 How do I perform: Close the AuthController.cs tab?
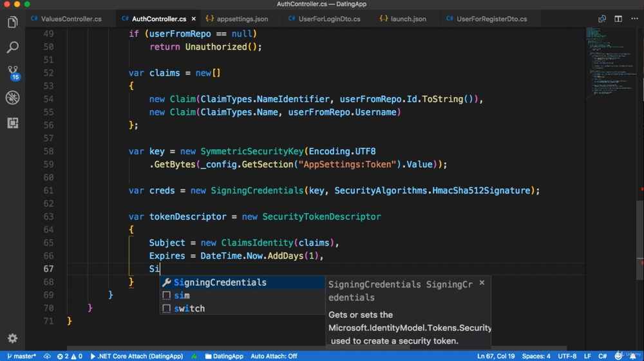193,19
